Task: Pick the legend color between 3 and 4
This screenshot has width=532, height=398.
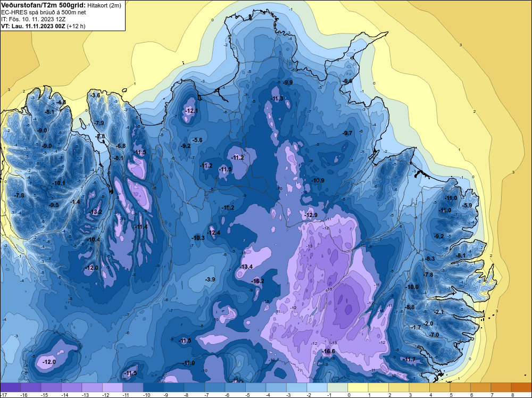Action: click(x=419, y=387)
